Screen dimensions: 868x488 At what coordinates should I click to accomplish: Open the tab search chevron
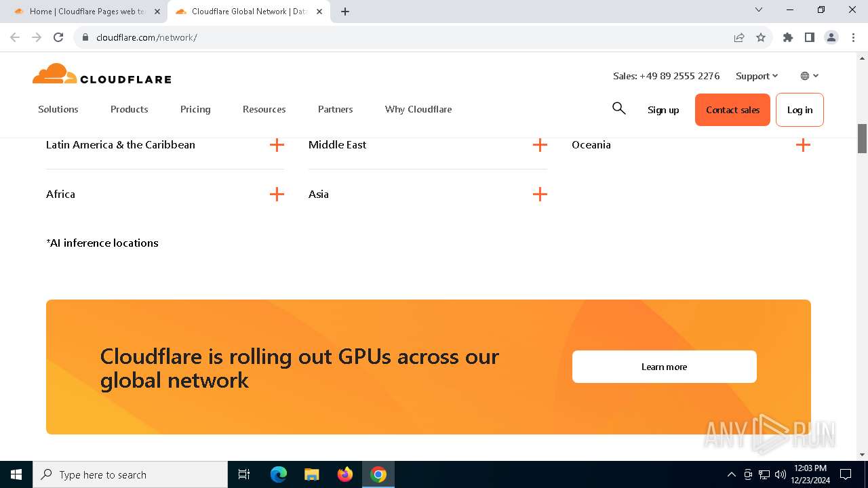click(759, 9)
